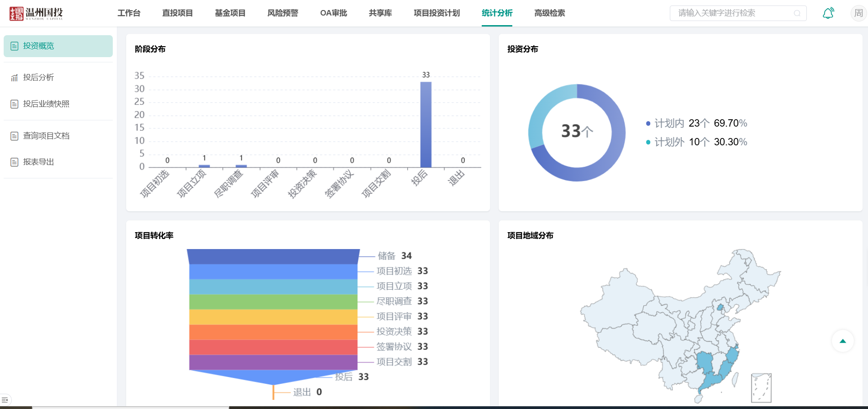Click the green 尽职调查 funnel segment
868x409 pixels.
[x=273, y=302]
